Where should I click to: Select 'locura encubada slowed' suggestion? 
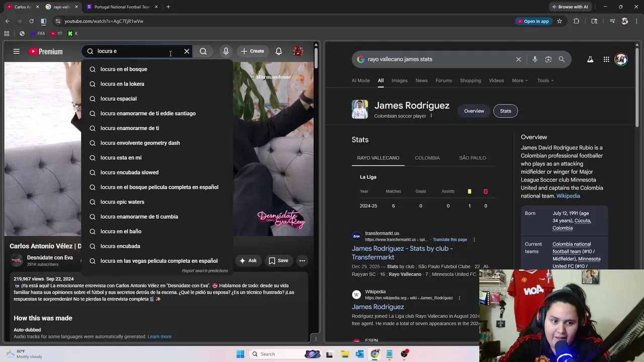pos(157,172)
